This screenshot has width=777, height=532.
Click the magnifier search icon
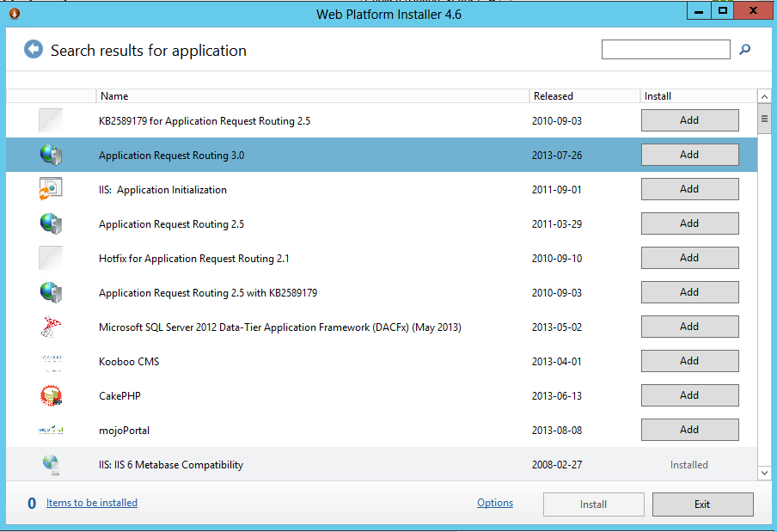745,50
